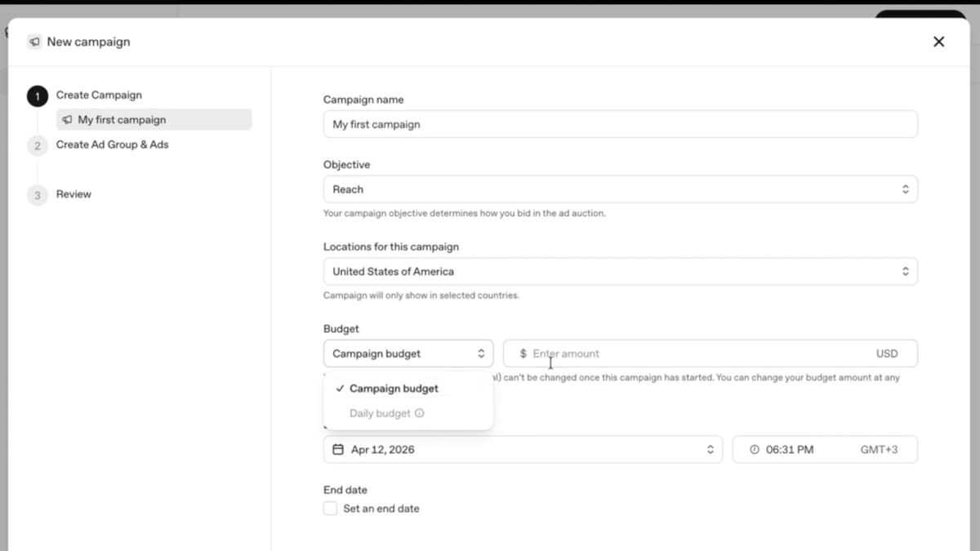Enable the "Set an end date" checkbox
Image resolution: width=980 pixels, height=551 pixels.
click(330, 508)
